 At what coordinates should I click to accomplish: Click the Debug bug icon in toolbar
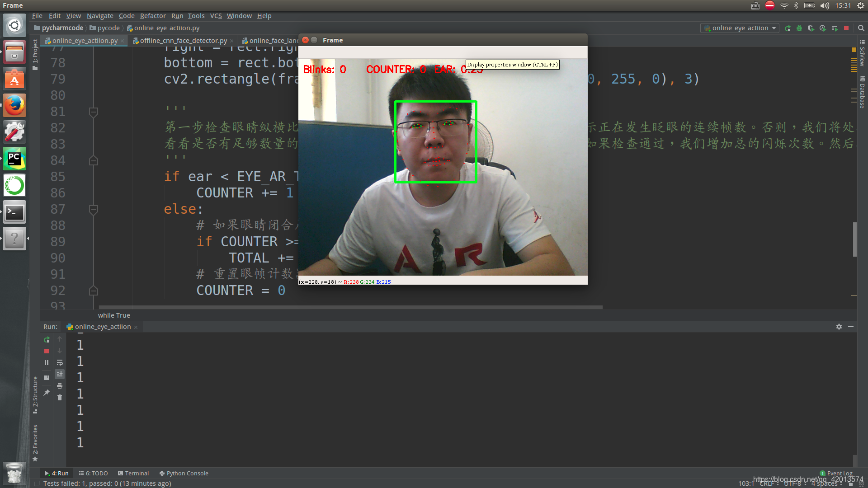point(799,28)
